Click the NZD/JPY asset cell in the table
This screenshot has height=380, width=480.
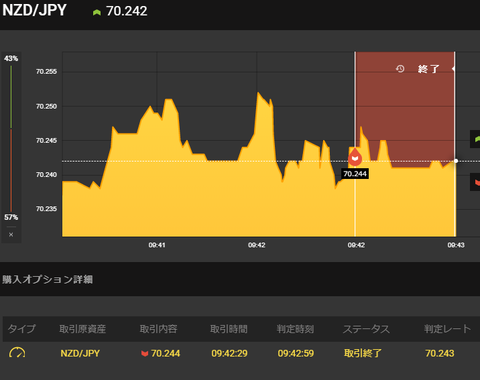pos(80,353)
